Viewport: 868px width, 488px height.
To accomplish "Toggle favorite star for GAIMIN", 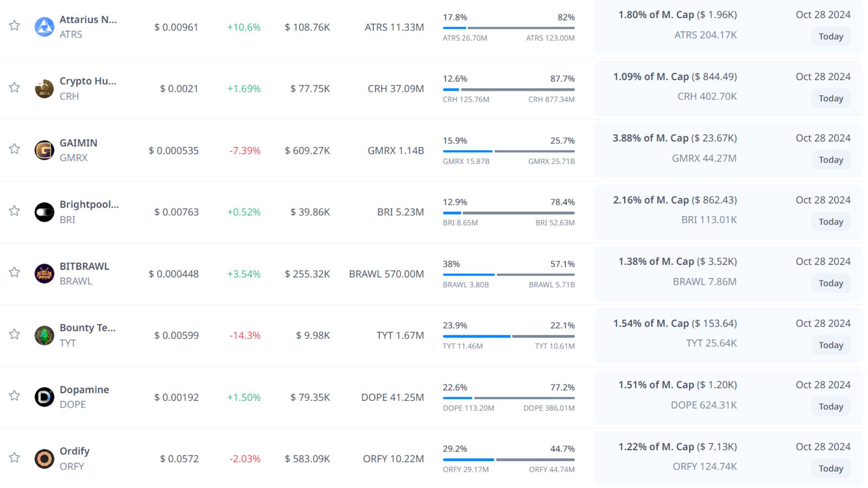I will point(14,149).
